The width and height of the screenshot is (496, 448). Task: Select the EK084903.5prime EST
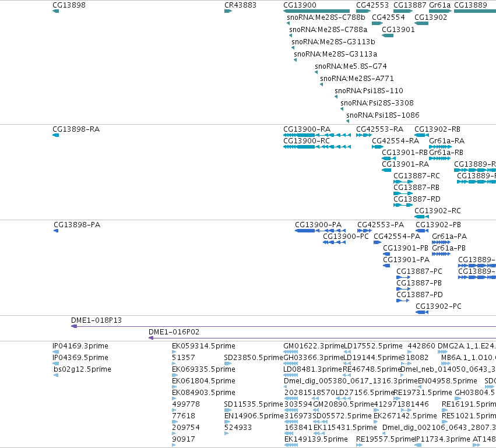click(x=174, y=398)
